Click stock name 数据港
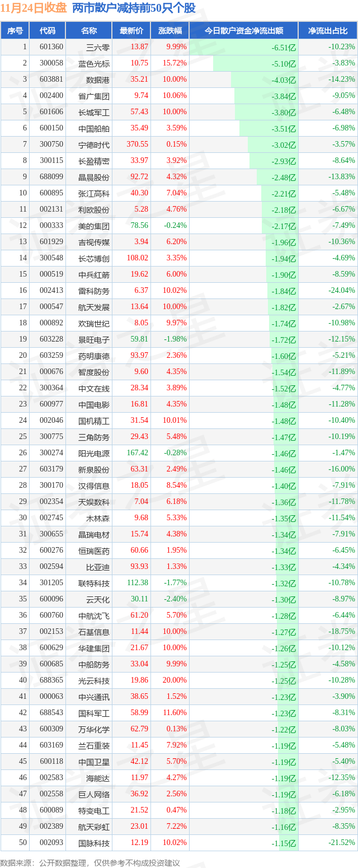 (x=98, y=80)
